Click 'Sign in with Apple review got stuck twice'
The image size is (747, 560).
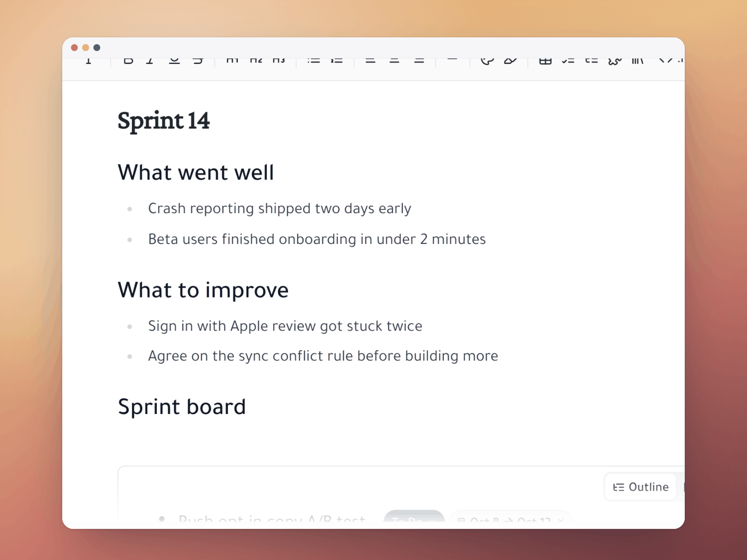[x=285, y=326]
